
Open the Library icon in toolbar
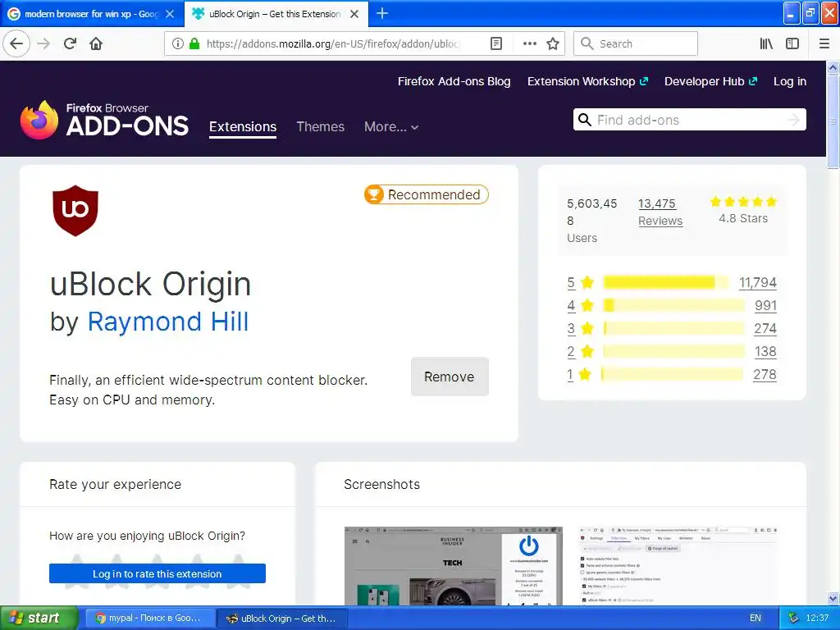click(x=766, y=43)
